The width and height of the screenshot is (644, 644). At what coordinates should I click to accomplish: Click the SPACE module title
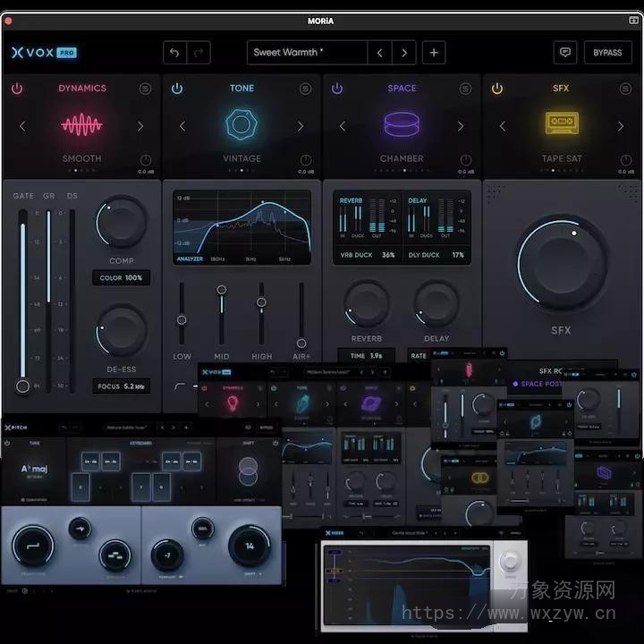pos(402,89)
